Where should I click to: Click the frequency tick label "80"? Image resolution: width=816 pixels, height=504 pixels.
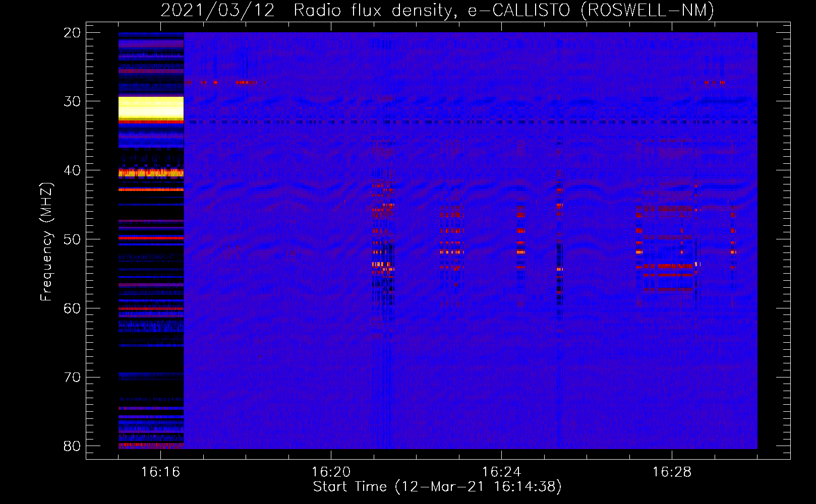coord(72,446)
